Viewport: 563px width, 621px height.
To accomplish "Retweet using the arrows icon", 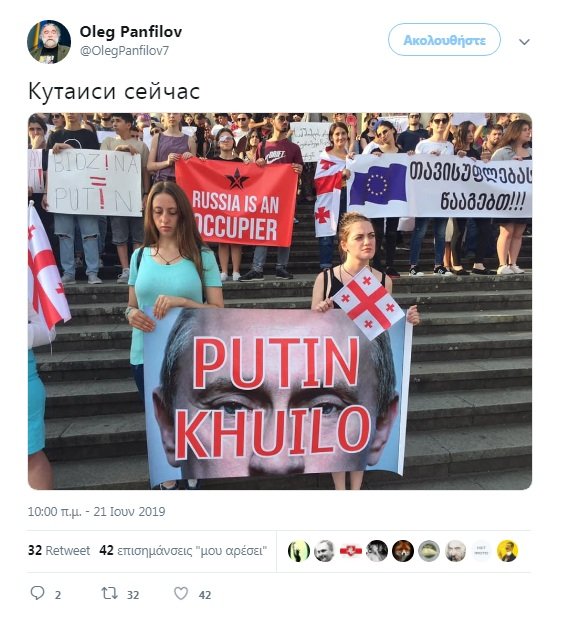I will pyautogui.click(x=109, y=593).
